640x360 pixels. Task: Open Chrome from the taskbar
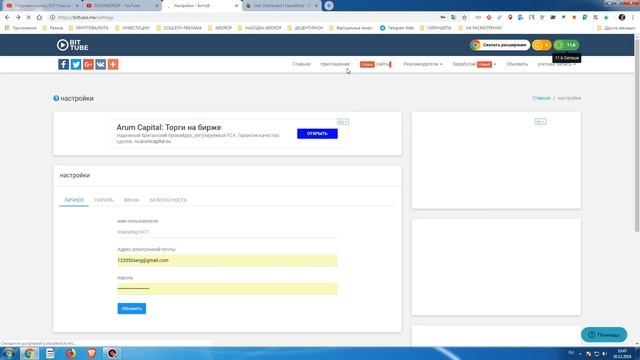pos(29,353)
